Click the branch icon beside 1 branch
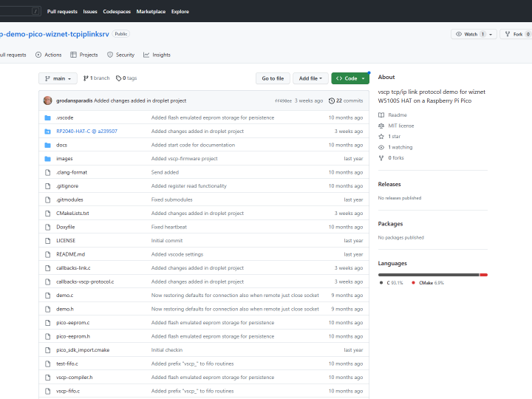 pos(86,78)
